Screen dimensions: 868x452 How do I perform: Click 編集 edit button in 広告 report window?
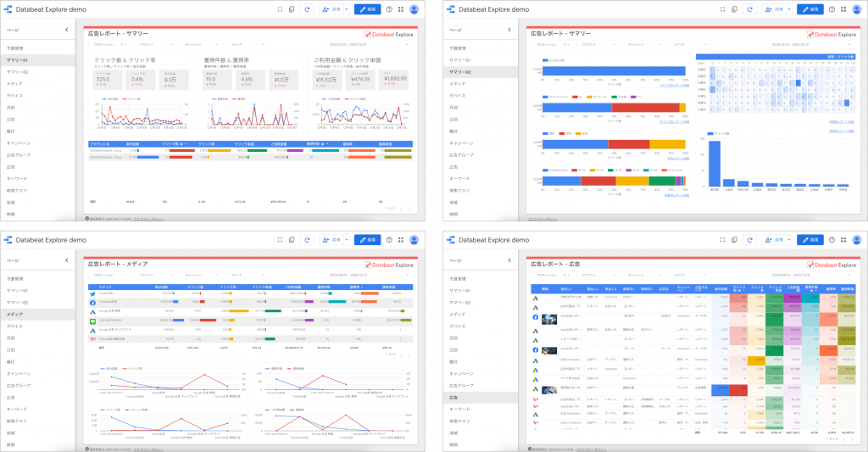810,240
